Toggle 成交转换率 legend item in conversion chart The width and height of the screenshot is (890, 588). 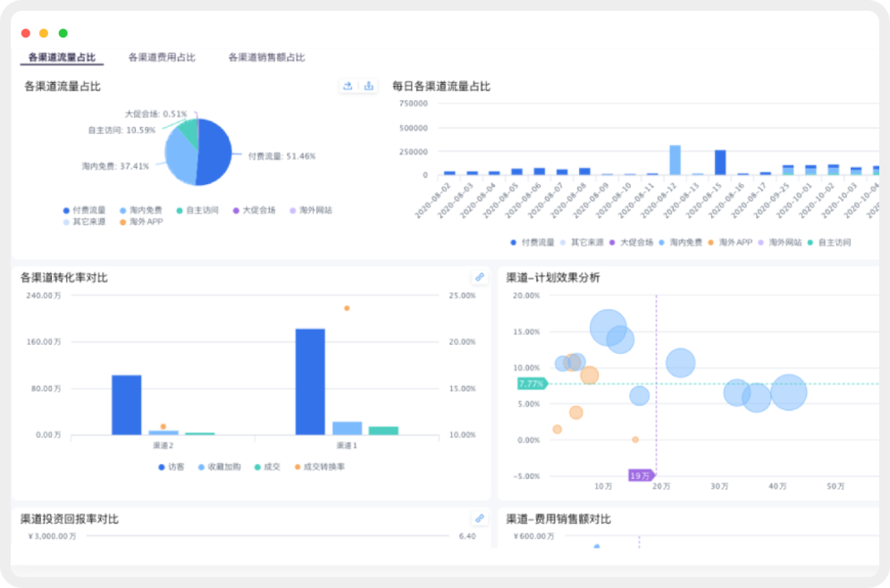(319, 466)
